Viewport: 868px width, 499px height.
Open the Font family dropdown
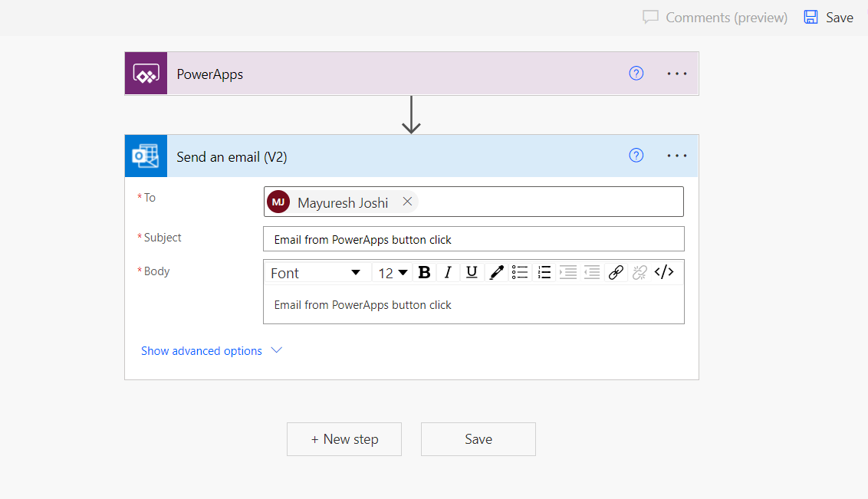point(317,272)
